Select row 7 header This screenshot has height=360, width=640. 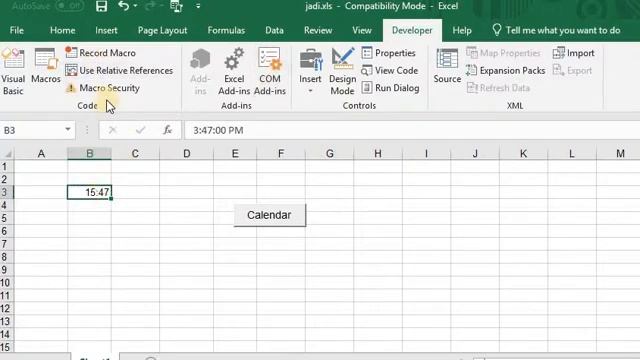pos(6,244)
